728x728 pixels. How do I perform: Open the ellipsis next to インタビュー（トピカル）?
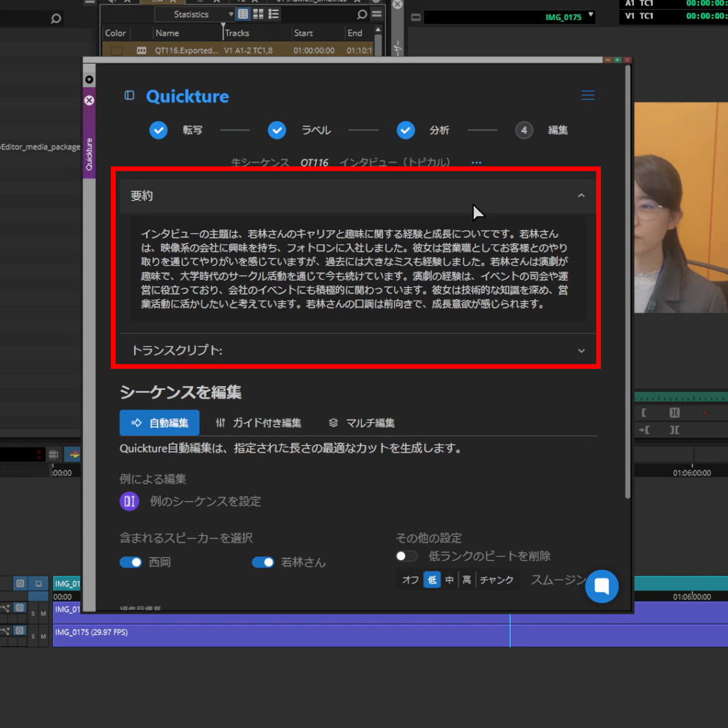tap(476, 162)
